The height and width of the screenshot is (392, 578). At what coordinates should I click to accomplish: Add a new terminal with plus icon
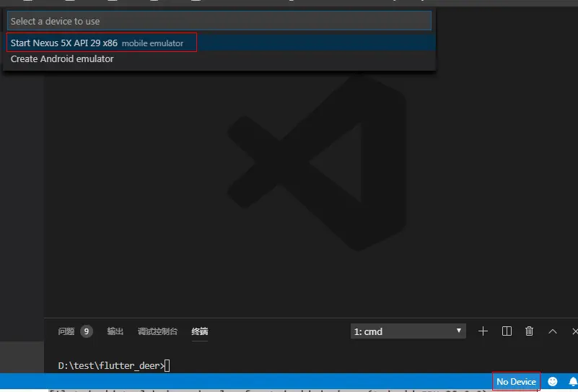click(x=483, y=331)
